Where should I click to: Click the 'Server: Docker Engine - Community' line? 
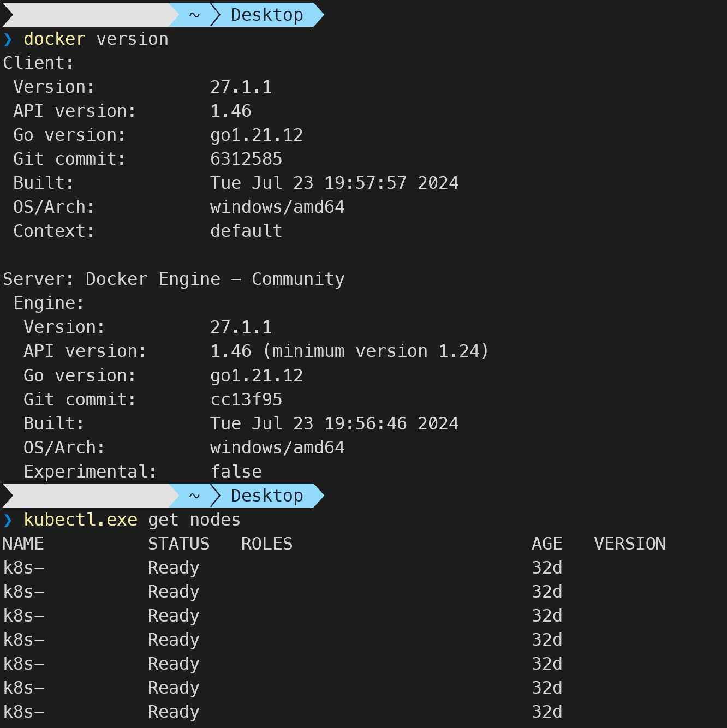pyautogui.click(x=174, y=279)
